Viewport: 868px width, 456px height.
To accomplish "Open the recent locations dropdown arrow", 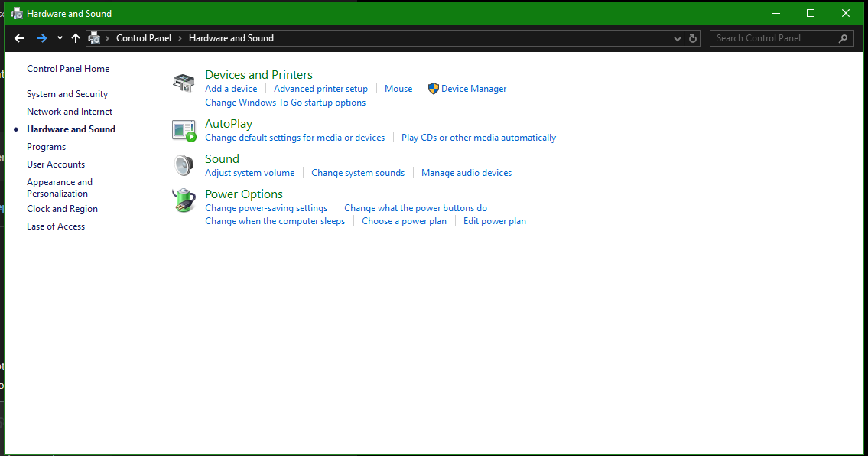I will 60,38.
